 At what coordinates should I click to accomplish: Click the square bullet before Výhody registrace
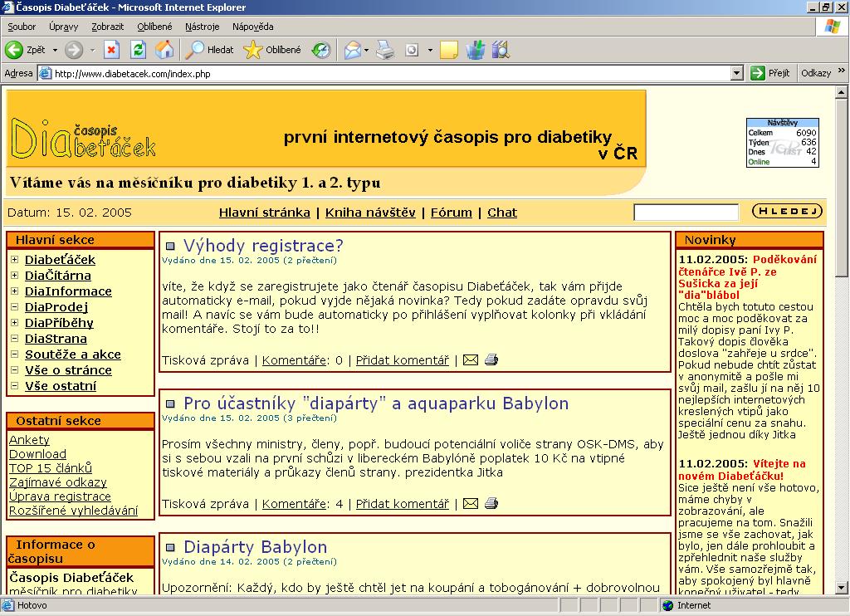point(170,247)
